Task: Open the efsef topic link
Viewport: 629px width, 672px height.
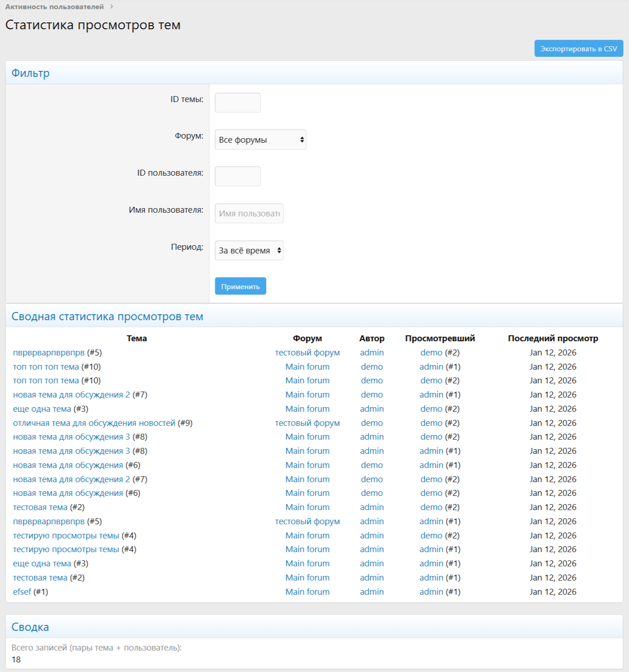Action: pyautogui.click(x=22, y=592)
